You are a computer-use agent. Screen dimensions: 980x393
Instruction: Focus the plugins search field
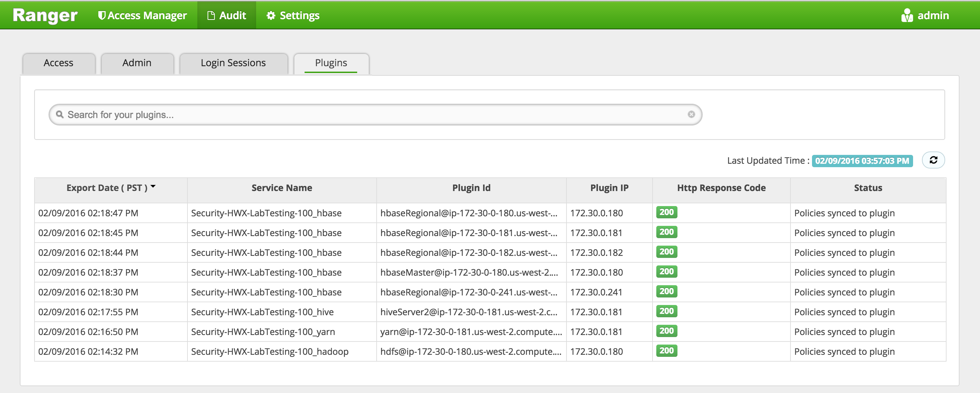tap(373, 115)
